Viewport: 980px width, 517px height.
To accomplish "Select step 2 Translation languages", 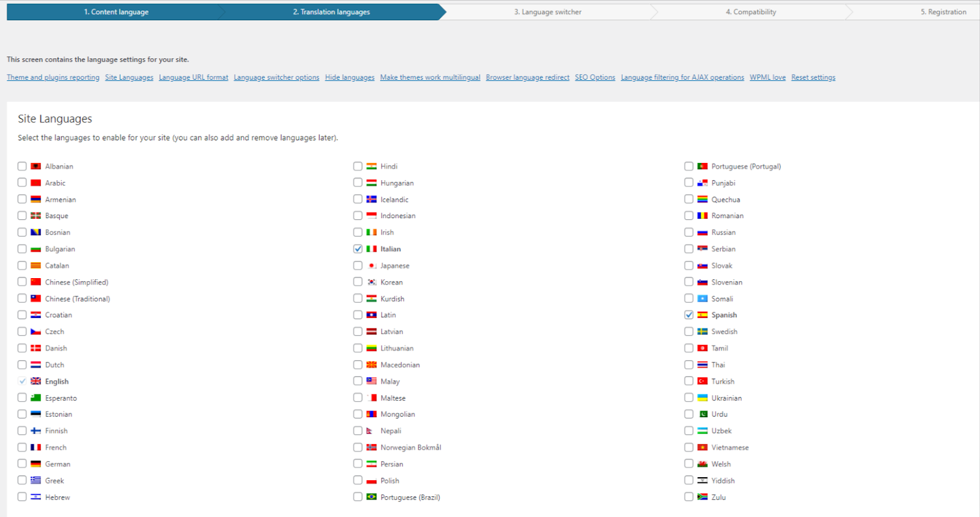I will pyautogui.click(x=331, y=12).
